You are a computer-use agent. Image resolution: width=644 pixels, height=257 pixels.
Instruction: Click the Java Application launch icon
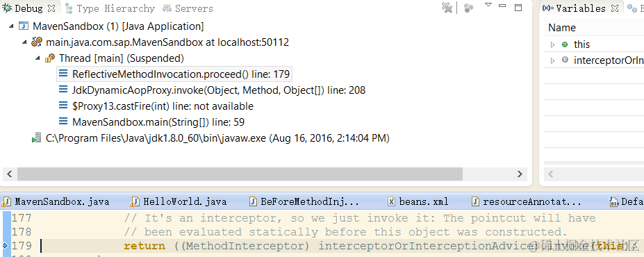(x=24, y=26)
